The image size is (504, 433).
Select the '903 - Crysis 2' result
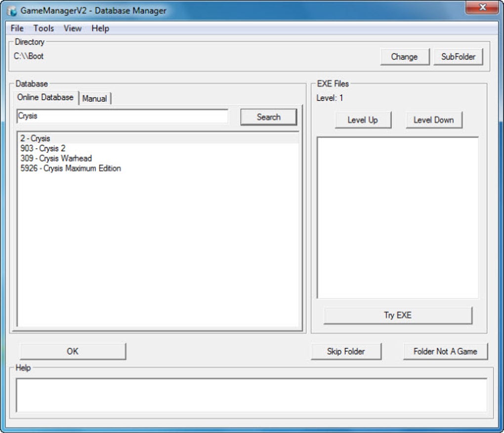(158, 148)
